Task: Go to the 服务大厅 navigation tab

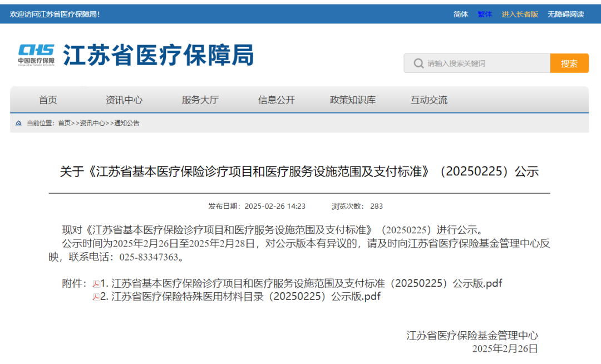Action: point(200,100)
